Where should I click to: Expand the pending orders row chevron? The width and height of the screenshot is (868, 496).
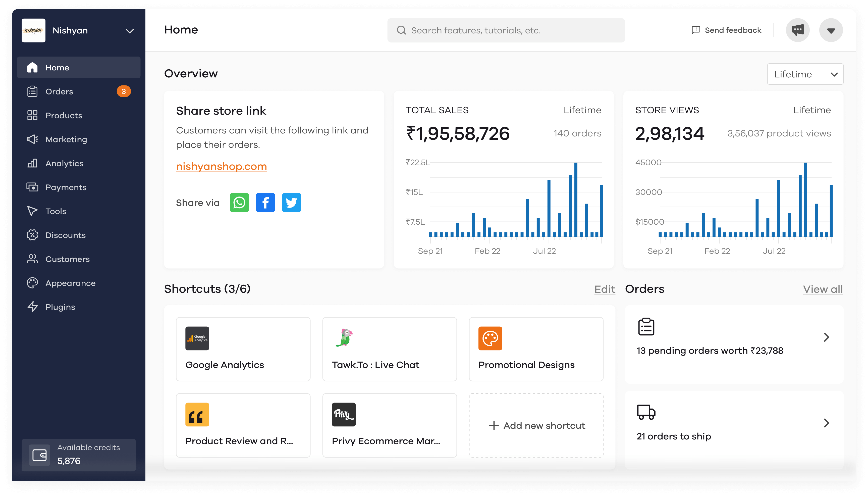[x=826, y=337]
